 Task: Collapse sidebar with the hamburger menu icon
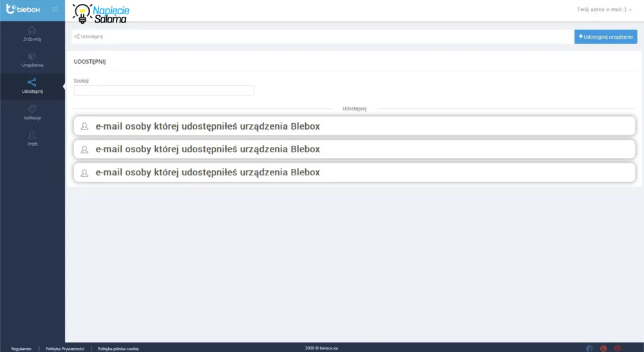coord(55,10)
